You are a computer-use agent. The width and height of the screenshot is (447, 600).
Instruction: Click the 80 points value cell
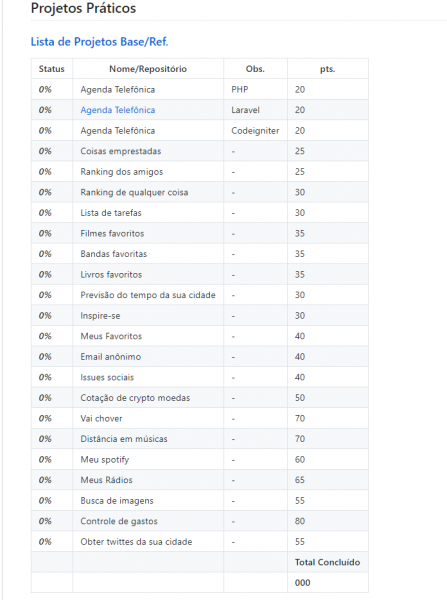(328, 521)
